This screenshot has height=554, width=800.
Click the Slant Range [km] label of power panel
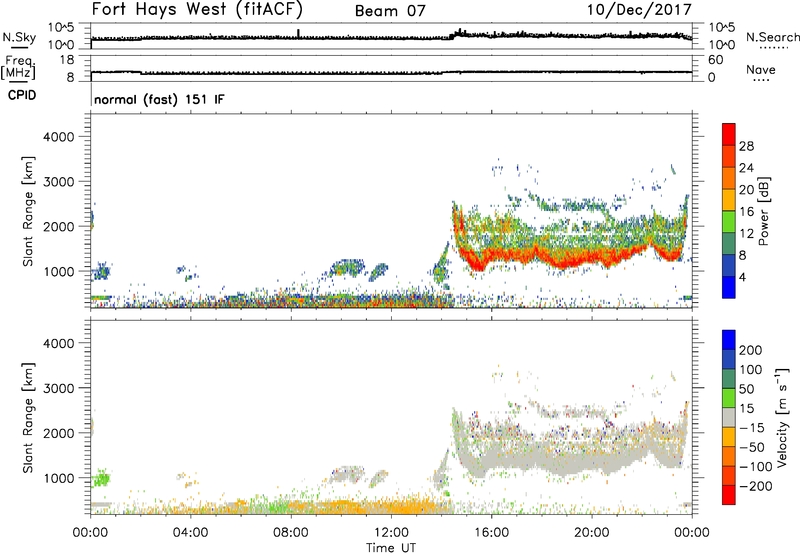[28, 211]
